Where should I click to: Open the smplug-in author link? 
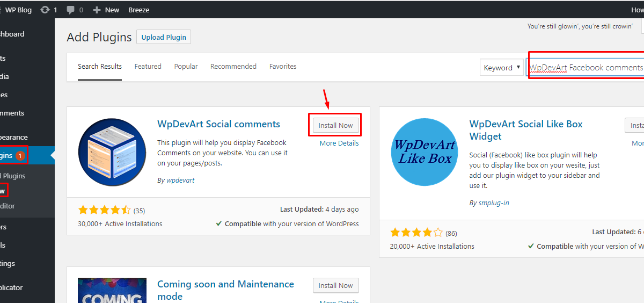[x=494, y=203]
